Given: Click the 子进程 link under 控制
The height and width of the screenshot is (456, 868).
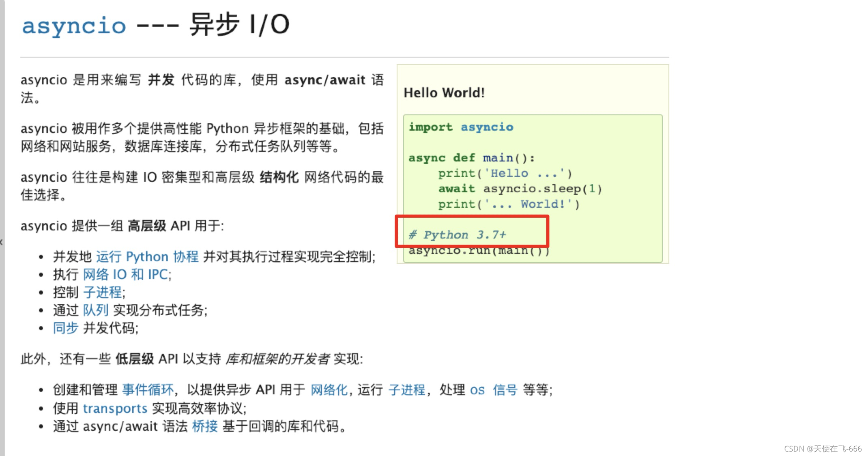Looking at the screenshot, I should 103,293.
